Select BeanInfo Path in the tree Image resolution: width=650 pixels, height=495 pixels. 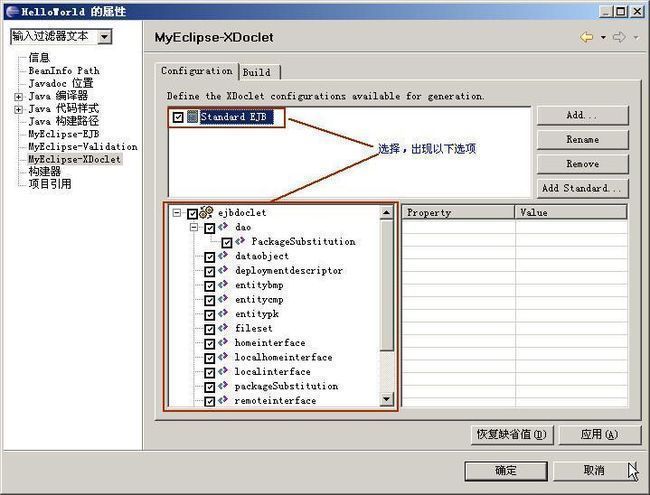point(64,70)
